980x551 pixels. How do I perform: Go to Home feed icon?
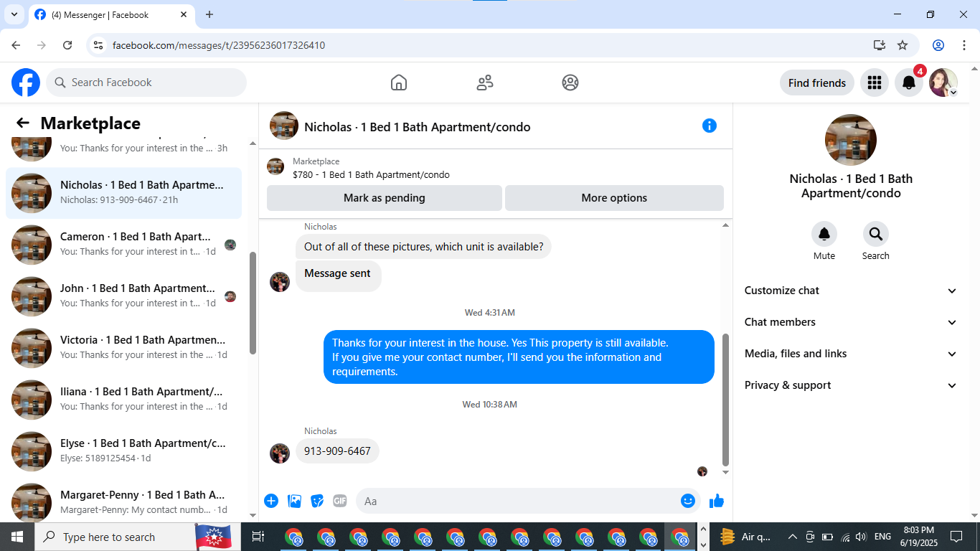click(399, 83)
